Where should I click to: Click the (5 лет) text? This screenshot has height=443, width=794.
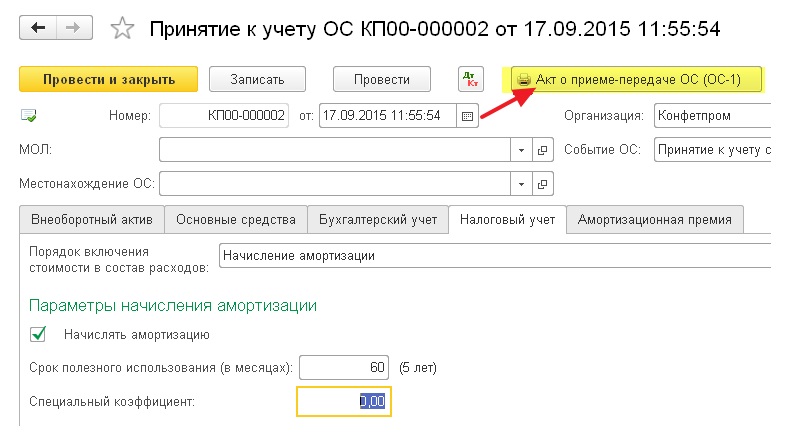tap(418, 368)
